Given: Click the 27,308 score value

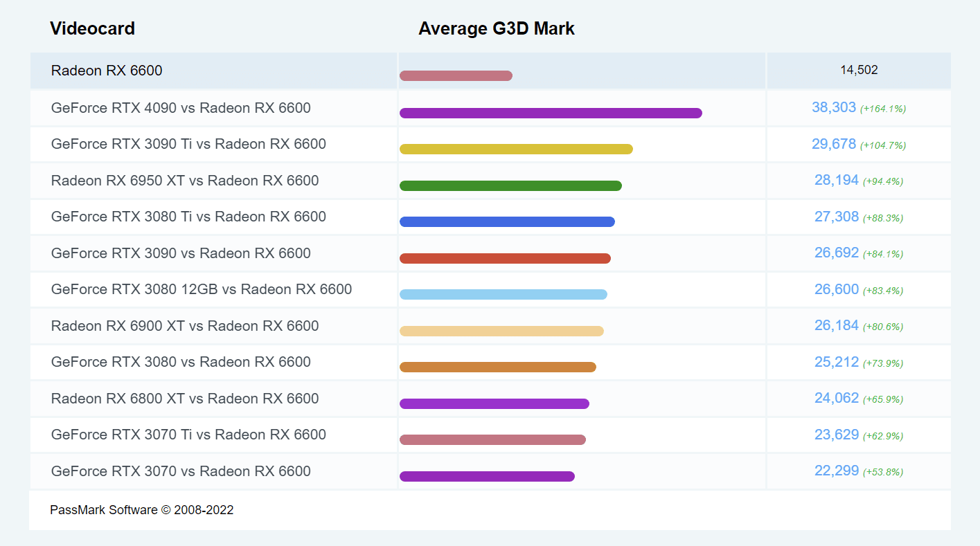Looking at the screenshot, I should tap(837, 217).
